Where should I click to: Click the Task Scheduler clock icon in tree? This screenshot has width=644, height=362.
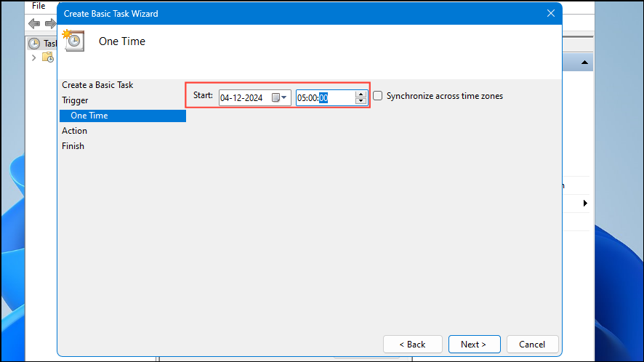pyautogui.click(x=33, y=44)
